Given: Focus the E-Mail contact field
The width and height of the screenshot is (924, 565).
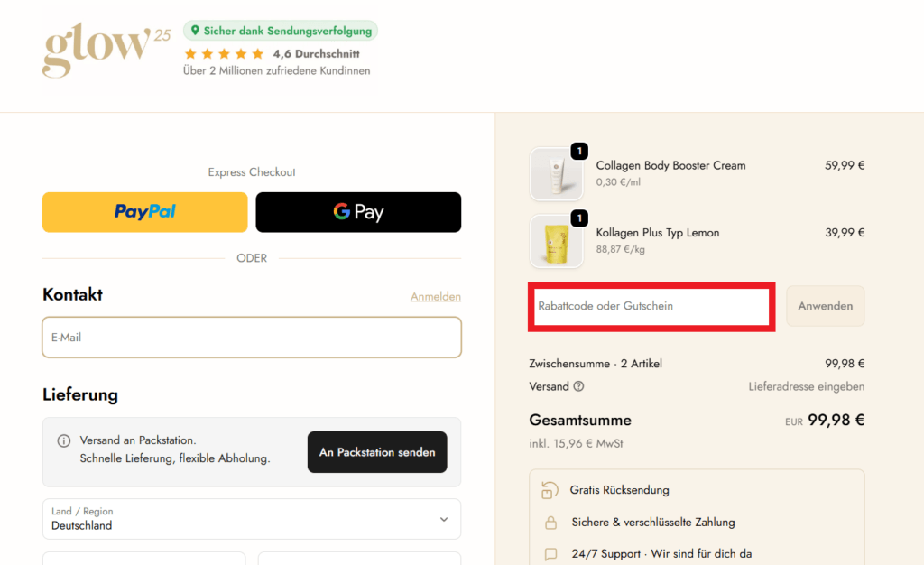Looking at the screenshot, I should point(252,338).
